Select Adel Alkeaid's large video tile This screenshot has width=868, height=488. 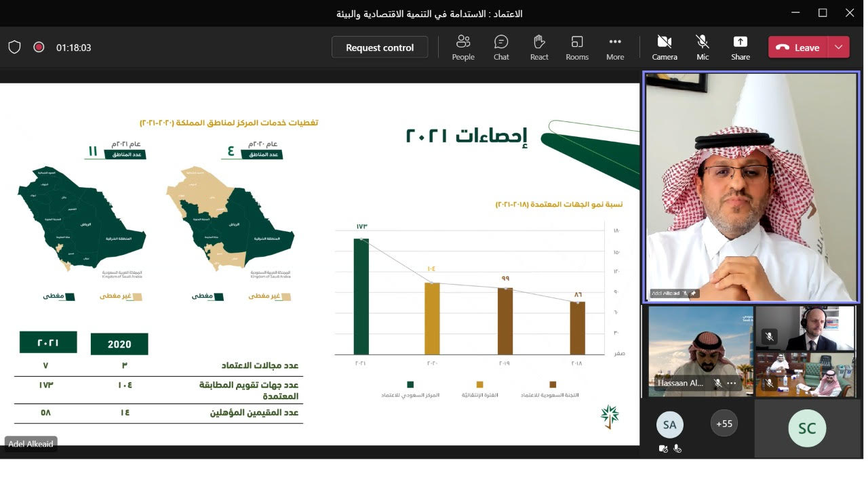pos(751,187)
